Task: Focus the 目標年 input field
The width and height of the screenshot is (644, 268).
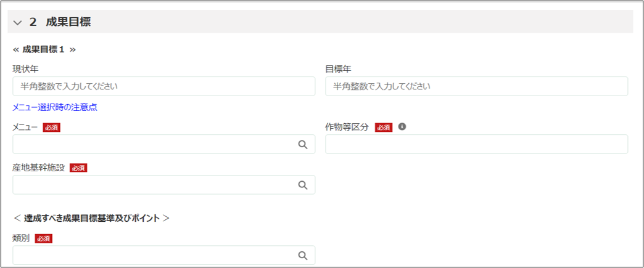Action: click(x=476, y=86)
